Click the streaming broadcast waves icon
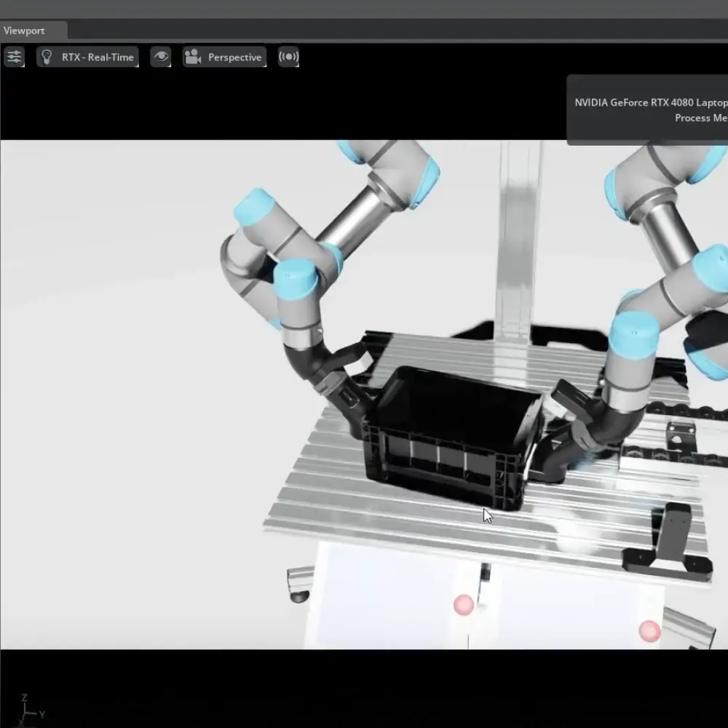 click(288, 57)
